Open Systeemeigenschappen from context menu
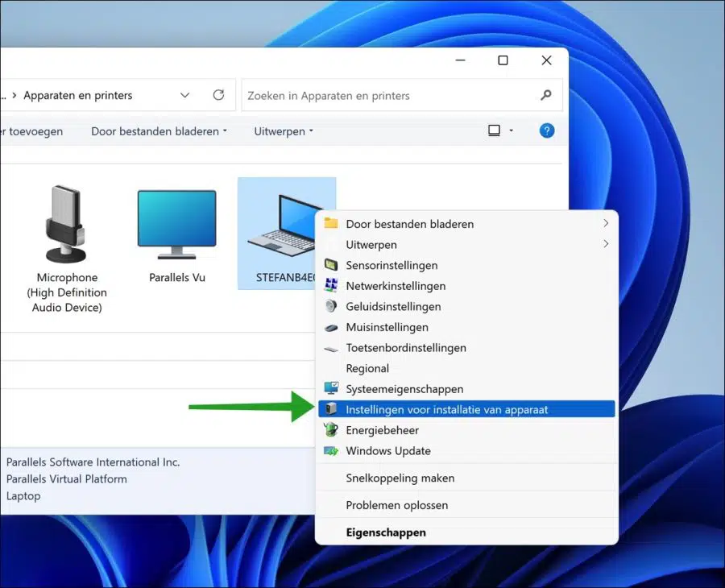 tap(466, 389)
